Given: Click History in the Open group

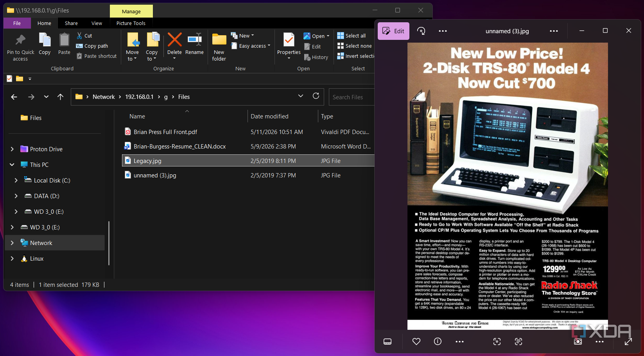Looking at the screenshot, I should (x=316, y=57).
